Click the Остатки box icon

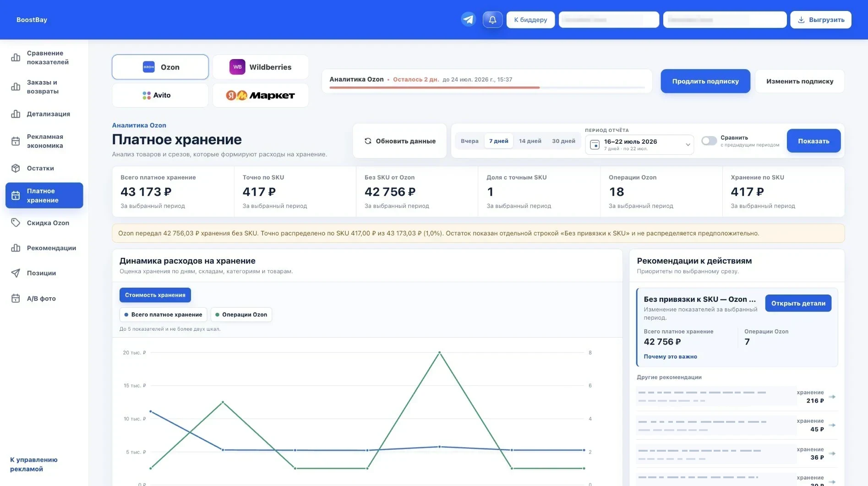coord(16,168)
